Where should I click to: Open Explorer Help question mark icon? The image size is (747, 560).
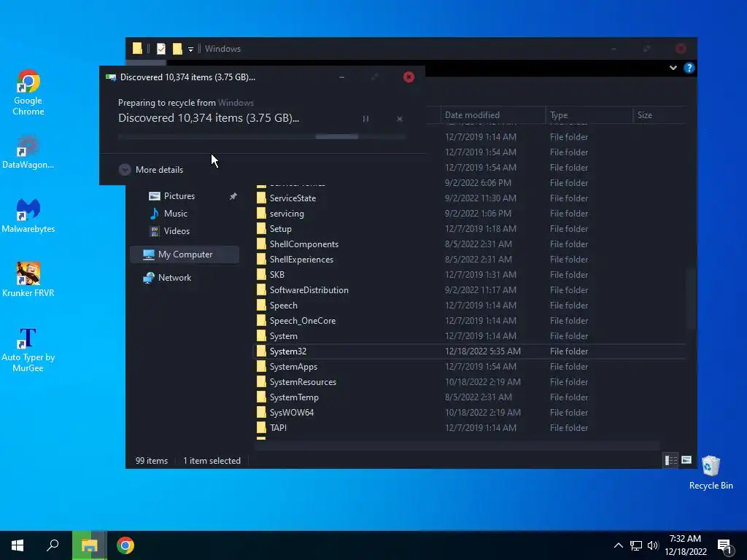click(689, 68)
